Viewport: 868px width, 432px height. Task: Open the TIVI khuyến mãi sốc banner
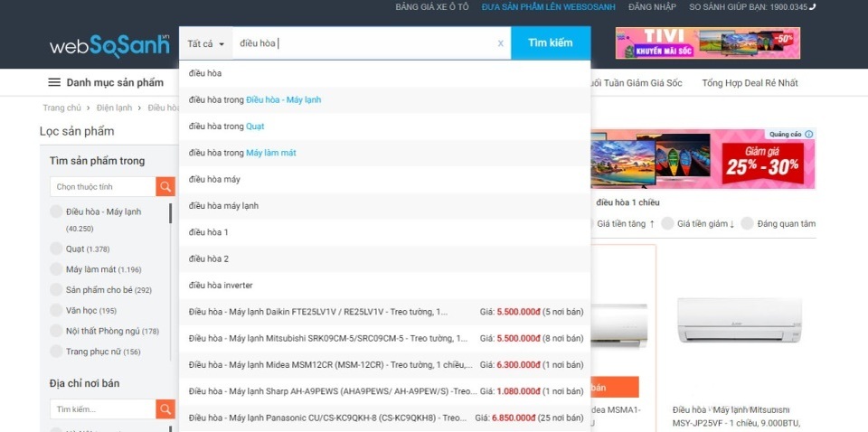point(707,43)
